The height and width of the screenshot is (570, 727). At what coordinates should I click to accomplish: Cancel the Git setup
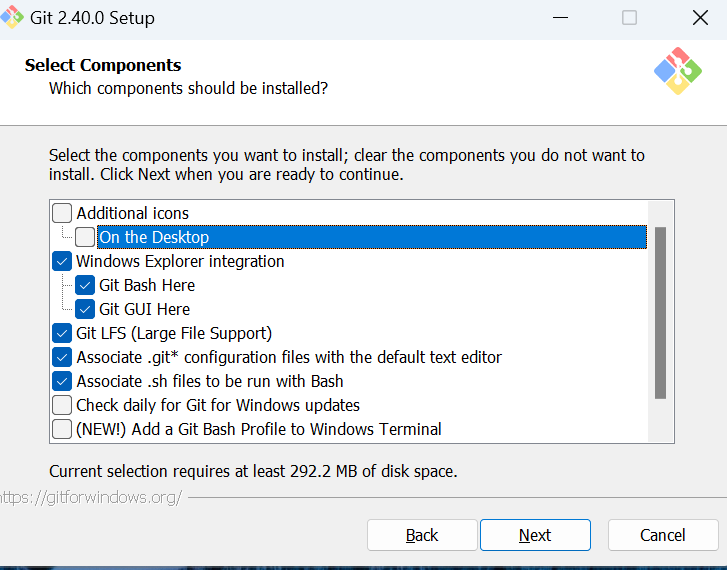[x=663, y=535]
